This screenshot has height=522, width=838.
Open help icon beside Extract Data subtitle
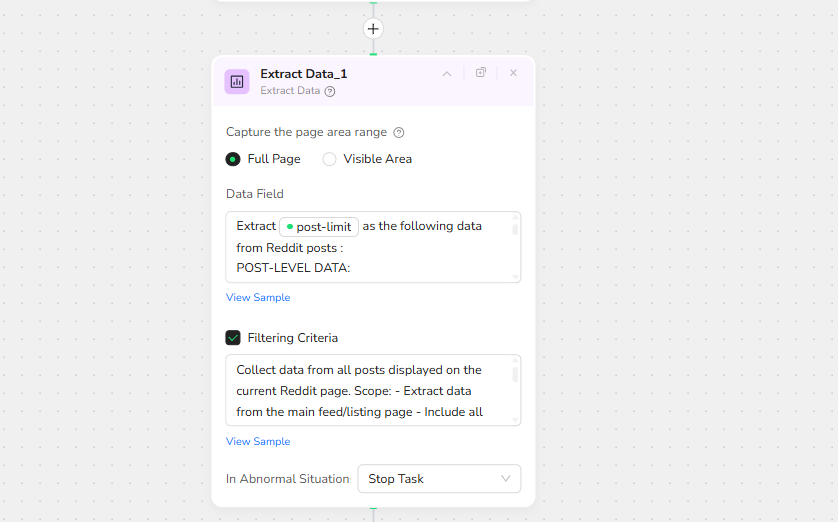pyautogui.click(x=330, y=91)
